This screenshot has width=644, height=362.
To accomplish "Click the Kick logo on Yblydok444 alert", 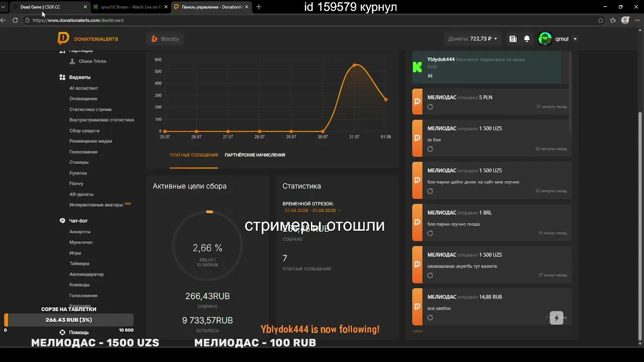I will [x=417, y=67].
